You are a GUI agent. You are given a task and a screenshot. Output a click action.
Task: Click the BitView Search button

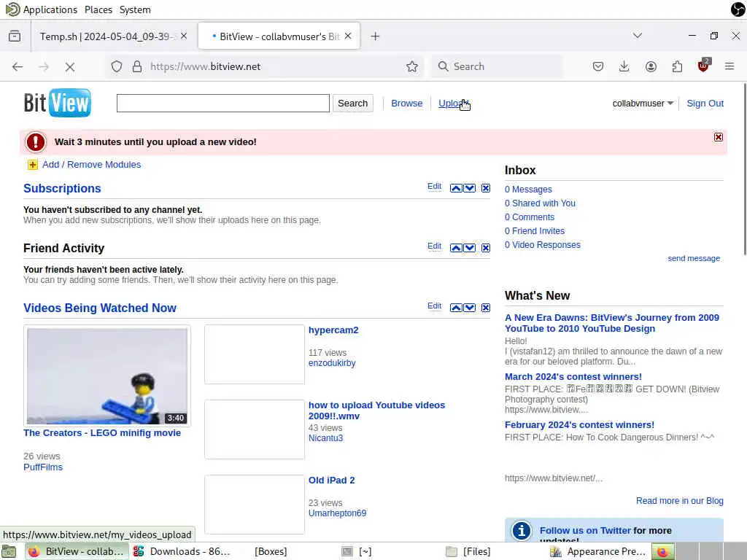[x=352, y=104]
